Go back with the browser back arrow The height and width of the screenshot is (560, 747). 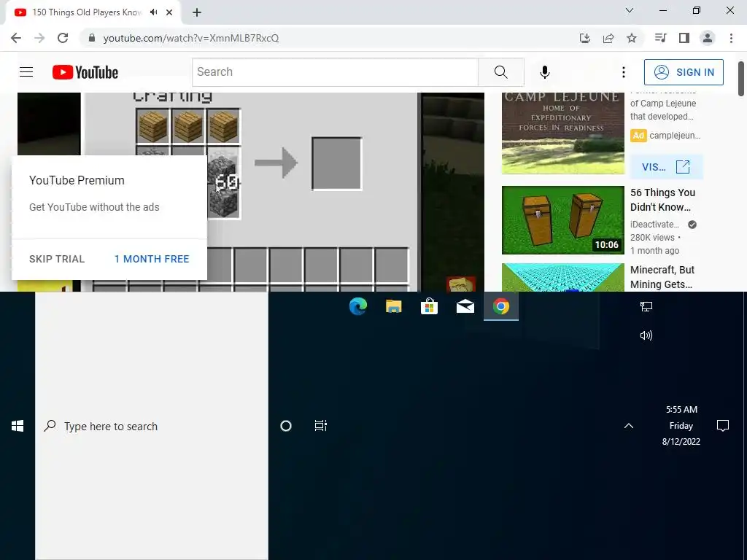tap(16, 38)
